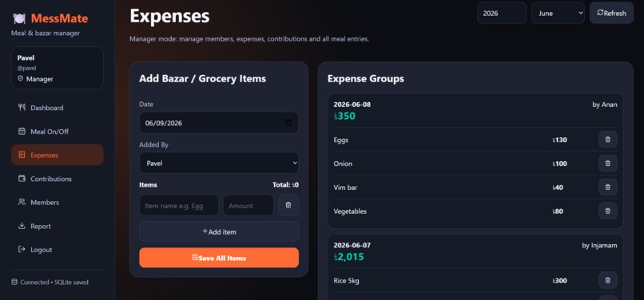
Task: Delete the Rice 5kg expense entry
Action: tap(608, 280)
